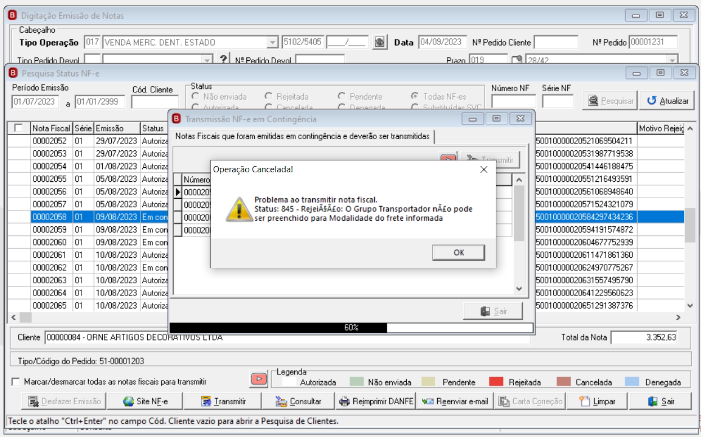
Task: Click Reimprimir DANFE printer button
Action: (x=376, y=401)
